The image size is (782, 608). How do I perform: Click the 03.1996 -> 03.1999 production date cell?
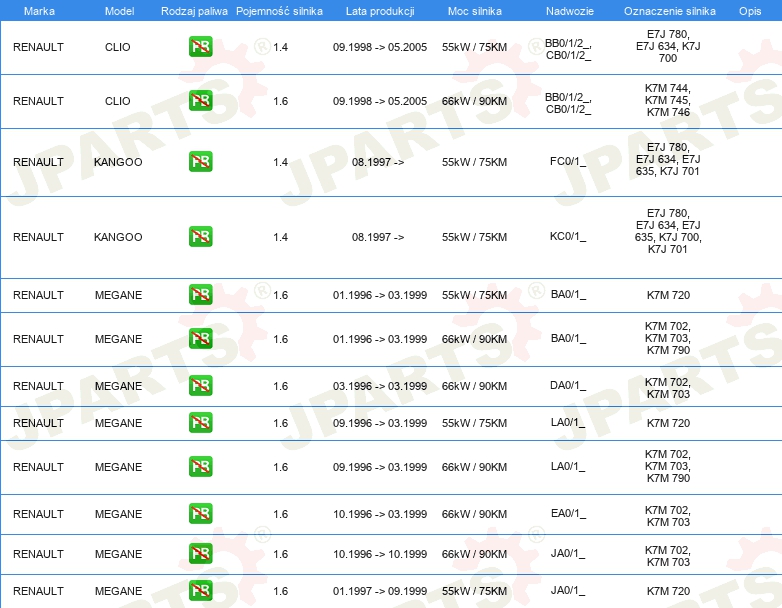379,386
